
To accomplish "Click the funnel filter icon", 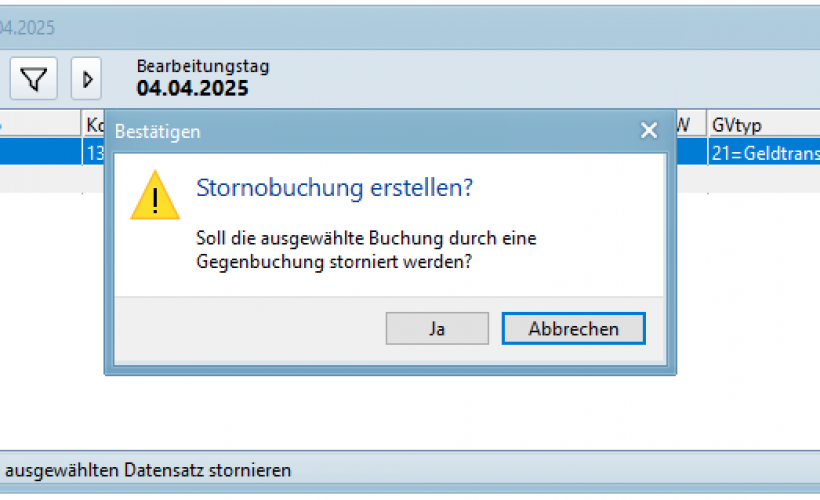I will point(34,78).
